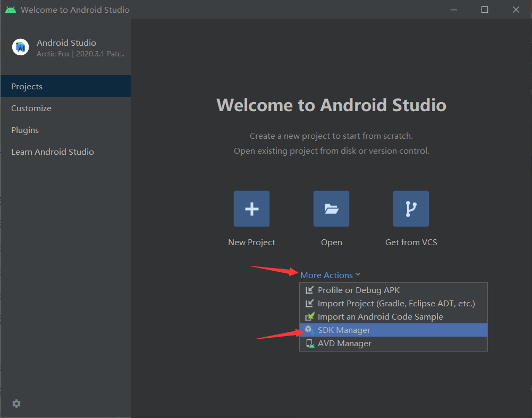Select Learn Android Studio in the sidebar

pyautogui.click(x=52, y=152)
